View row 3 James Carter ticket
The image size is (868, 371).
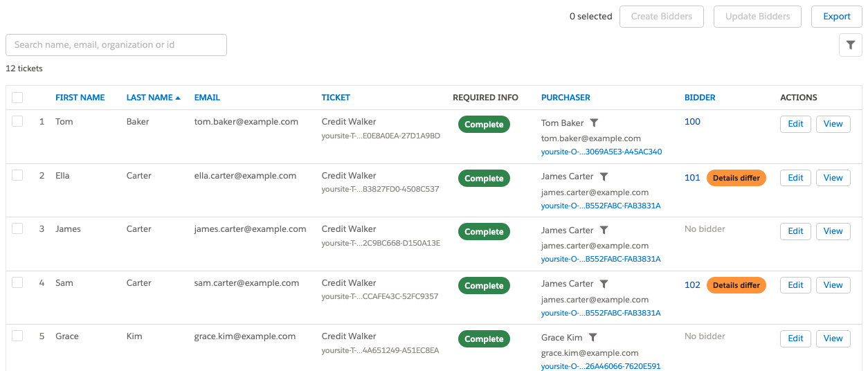(833, 231)
